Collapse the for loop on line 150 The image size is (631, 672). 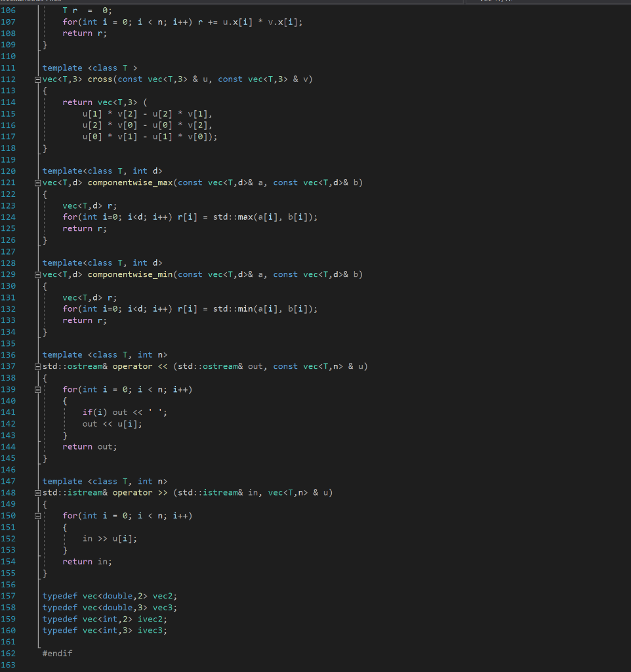[37, 516]
